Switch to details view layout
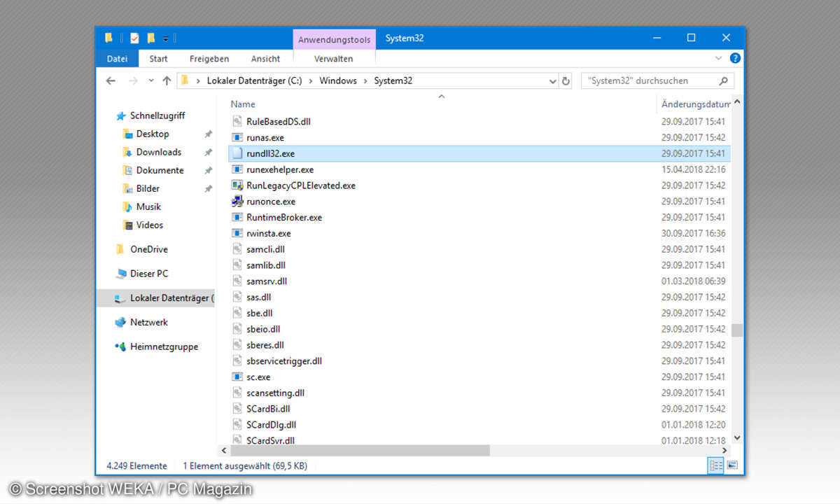This screenshot has width=840, height=504. tap(716, 465)
